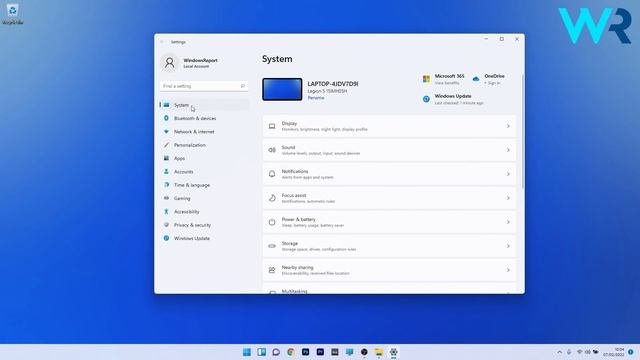640x360 pixels.
Task: Click the Windows Update sync icon
Action: point(426,99)
